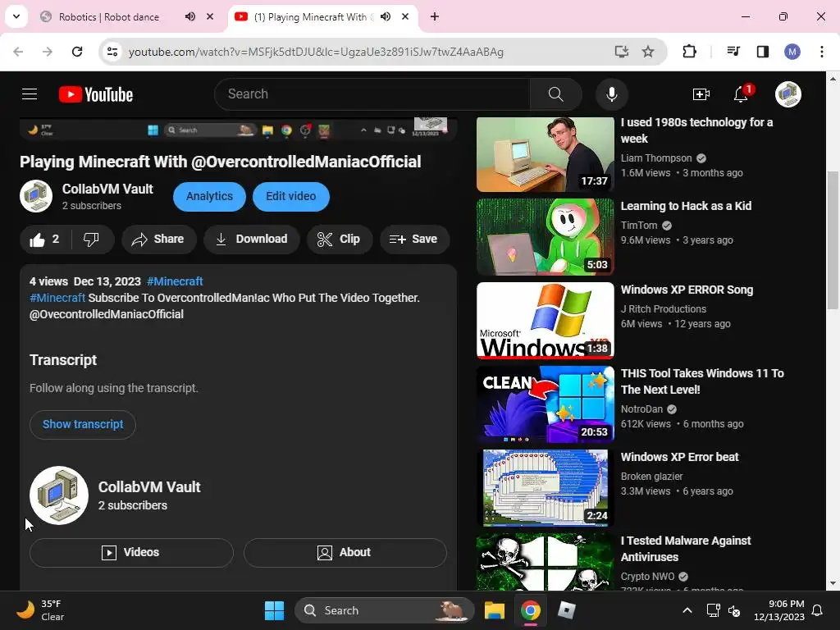
Task: Expand the tab search dropdown arrow
Action: click(16, 16)
